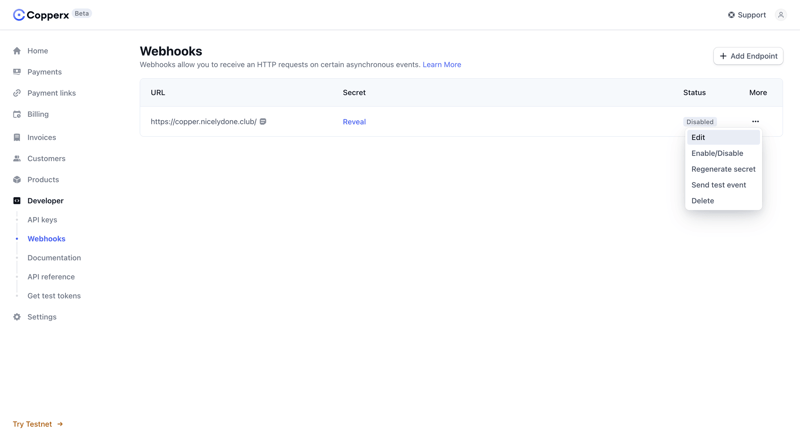The height and width of the screenshot is (442, 800).
Task: Navigate to Billing
Action: coord(38,114)
